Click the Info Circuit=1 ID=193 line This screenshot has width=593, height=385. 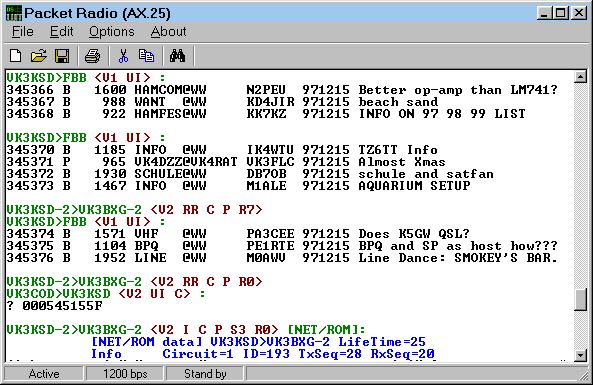[x=262, y=354]
